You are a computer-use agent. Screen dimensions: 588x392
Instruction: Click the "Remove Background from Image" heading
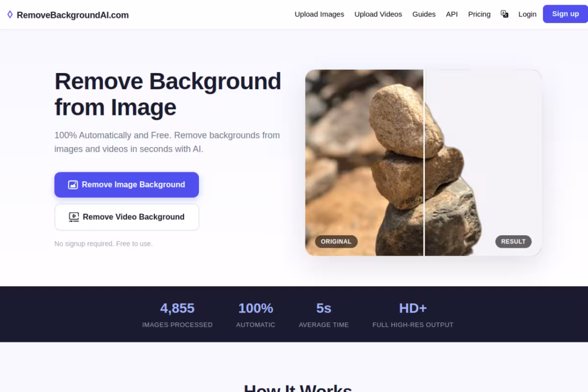tap(168, 94)
